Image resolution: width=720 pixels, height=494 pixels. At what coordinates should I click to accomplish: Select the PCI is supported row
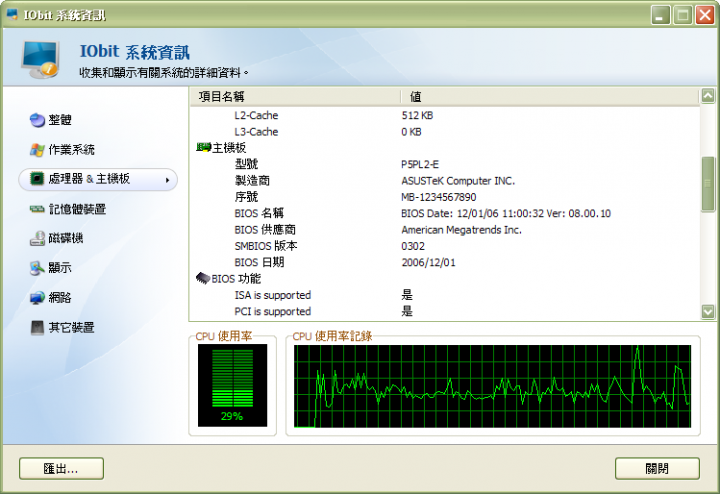pos(444,312)
